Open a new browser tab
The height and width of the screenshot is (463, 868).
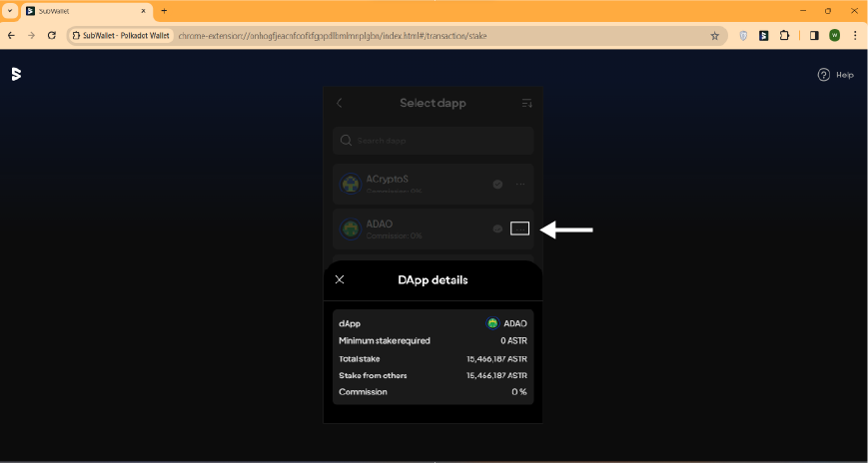[x=164, y=11]
